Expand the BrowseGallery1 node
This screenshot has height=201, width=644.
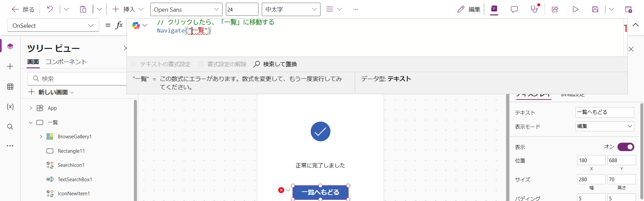[x=41, y=136]
